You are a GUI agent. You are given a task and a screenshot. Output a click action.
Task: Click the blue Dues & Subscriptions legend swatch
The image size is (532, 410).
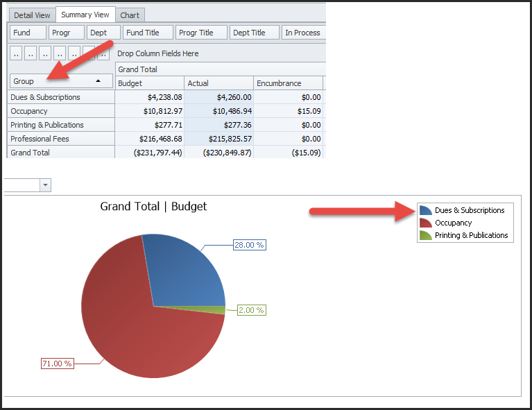425,210
